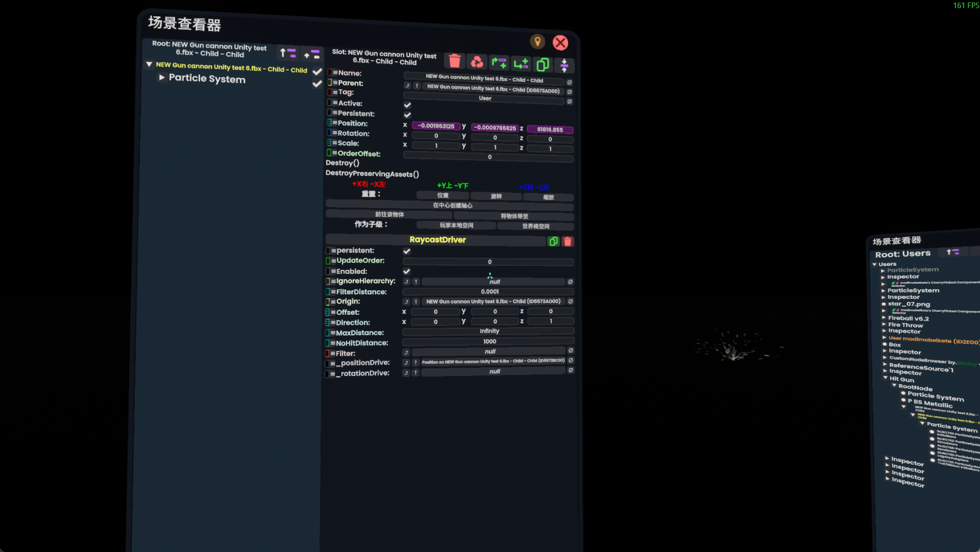The width and height of the screenshot is (980, 552).
Task: Click the green Add Child icon
Action: pos(521,64)
